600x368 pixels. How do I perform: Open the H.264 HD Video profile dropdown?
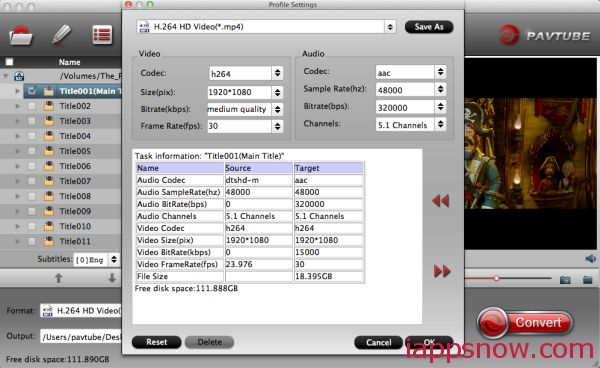tap(266, 27)
